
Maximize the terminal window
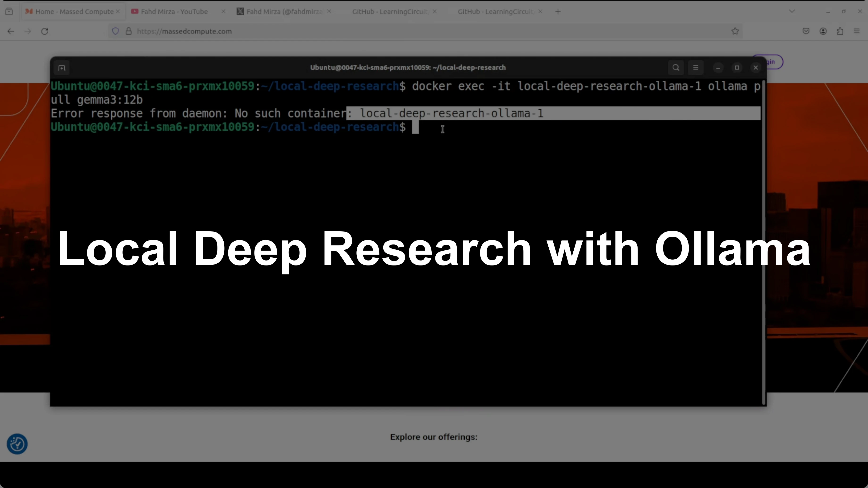coord(737,68)
